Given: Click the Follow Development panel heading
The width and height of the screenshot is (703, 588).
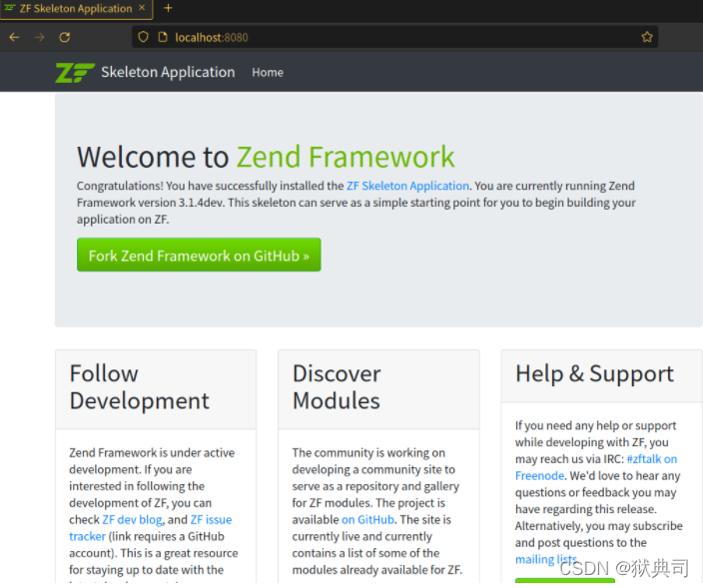Looking at the screenshot, I should 140,387.
